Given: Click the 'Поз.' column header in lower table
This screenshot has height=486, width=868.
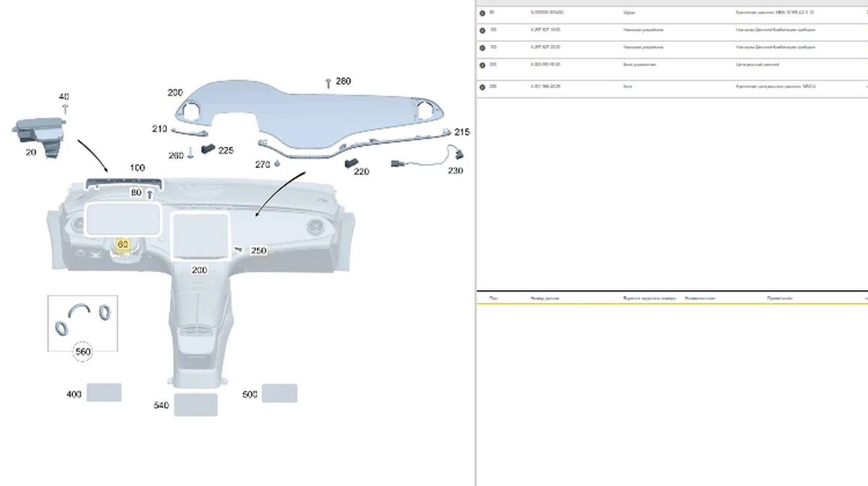Looking at the screenshot, I should pyautogui.click(x=493, y=298).
